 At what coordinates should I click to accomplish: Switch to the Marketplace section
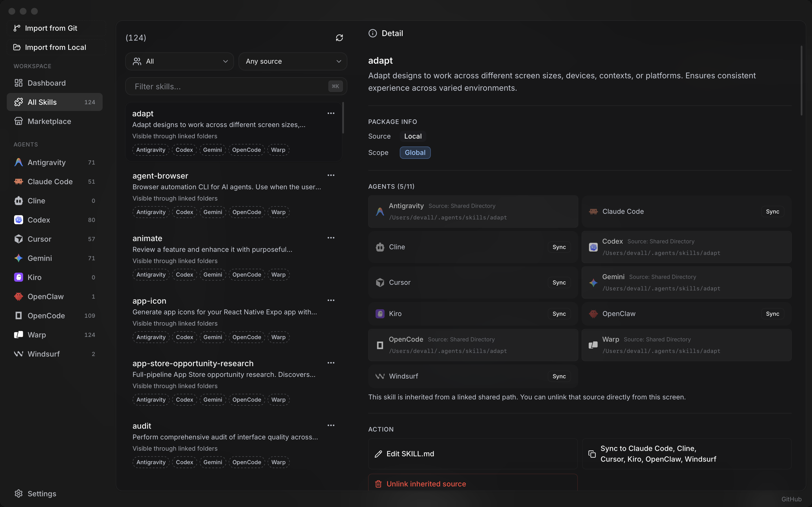tap(49, 121)
